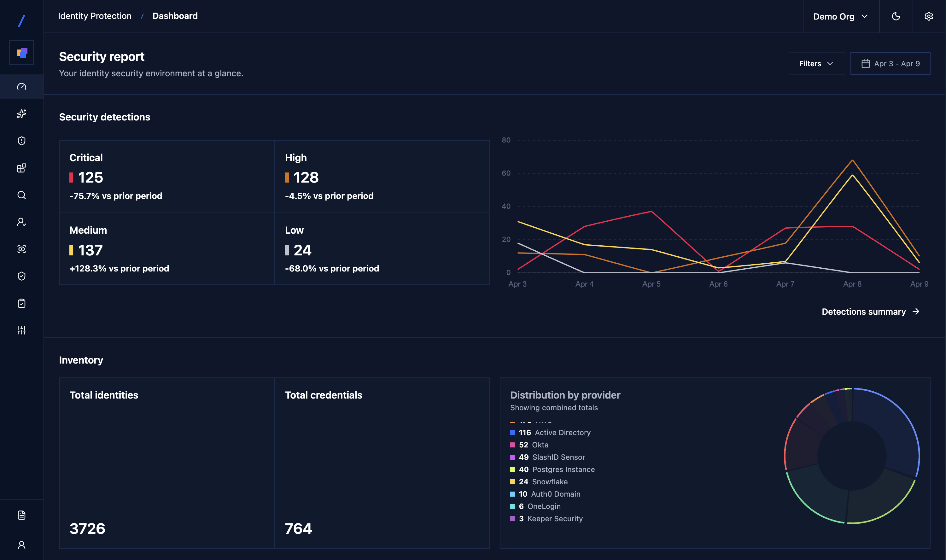Open the eye scan monitoring icon
Image resolution: width=946 pixels, height=560 pixels.
click(21, 249)
